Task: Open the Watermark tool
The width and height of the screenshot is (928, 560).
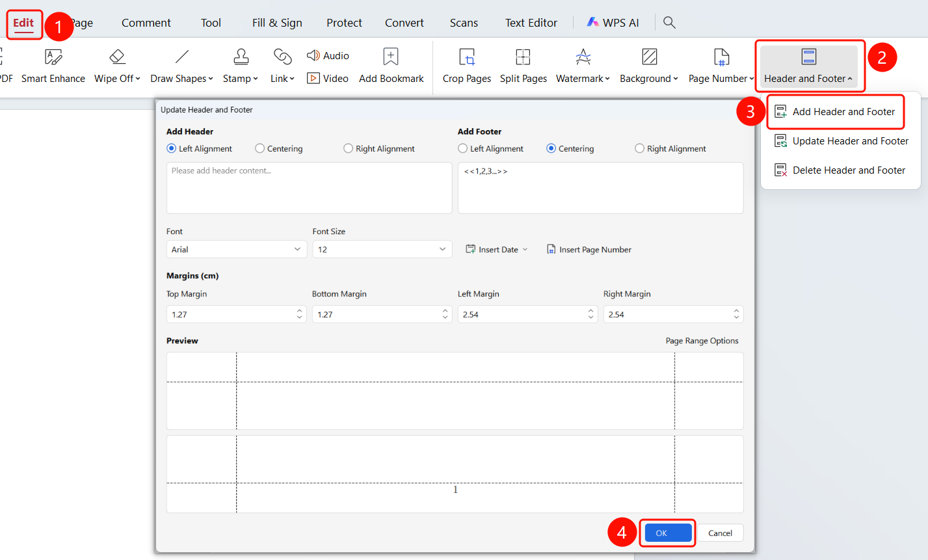Action: tap(583, 66)
